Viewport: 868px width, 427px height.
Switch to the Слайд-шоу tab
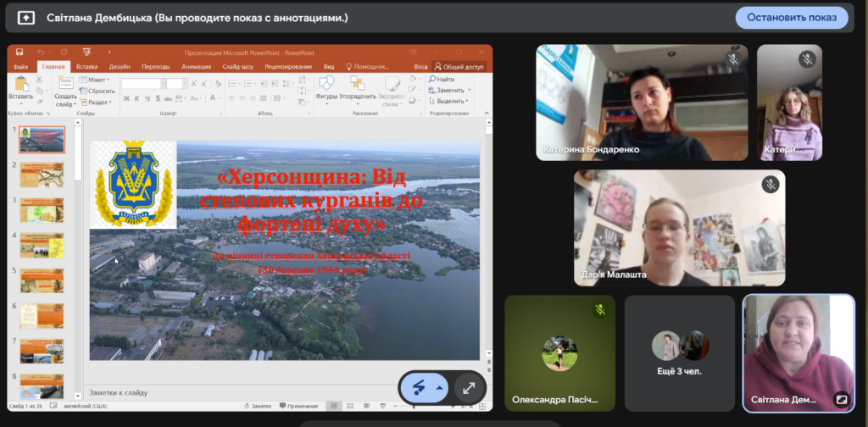tap(237, 66)
